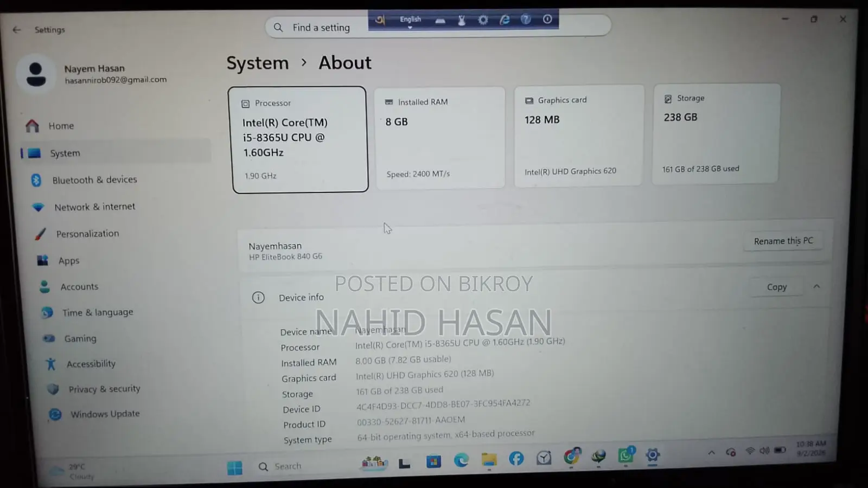
Task: Open the Windows Start menu
Action: [x=235, y=467]
